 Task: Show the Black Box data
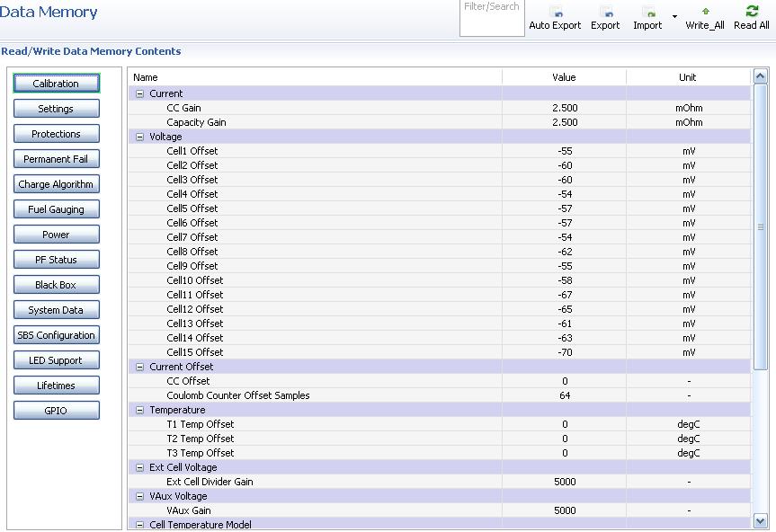click(x=56, y=285)
